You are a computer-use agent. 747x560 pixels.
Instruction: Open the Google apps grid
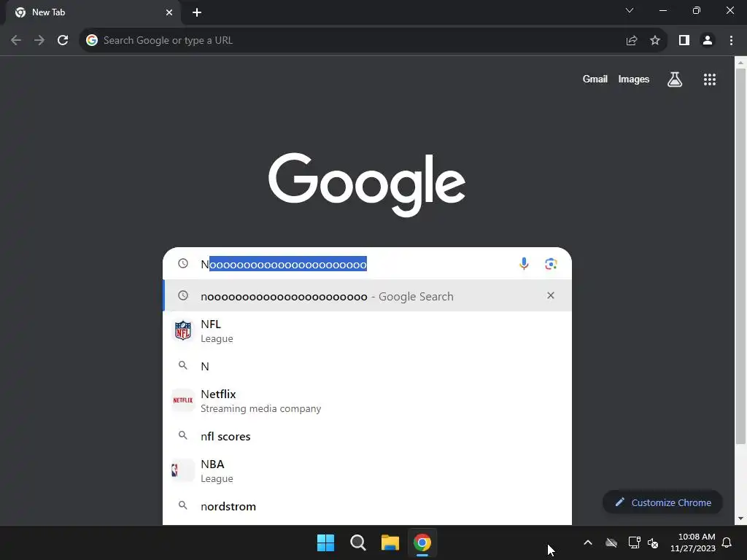pos(710,79)
